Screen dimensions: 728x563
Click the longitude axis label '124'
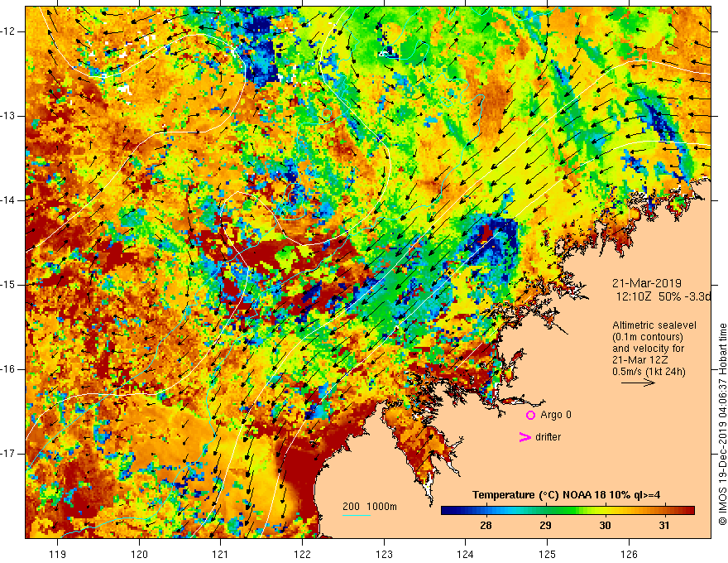465,554
